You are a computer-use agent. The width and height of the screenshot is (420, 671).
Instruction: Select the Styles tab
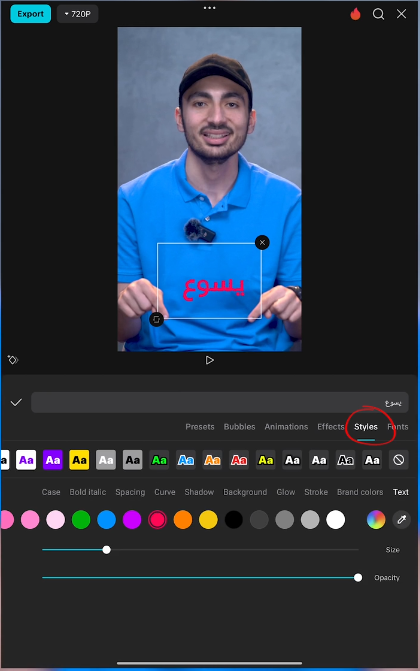[x=366, y=427]
